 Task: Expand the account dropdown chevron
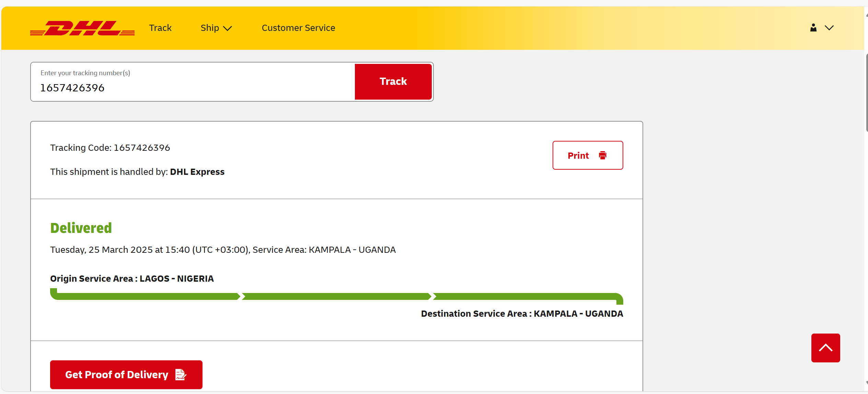point(829,28)
